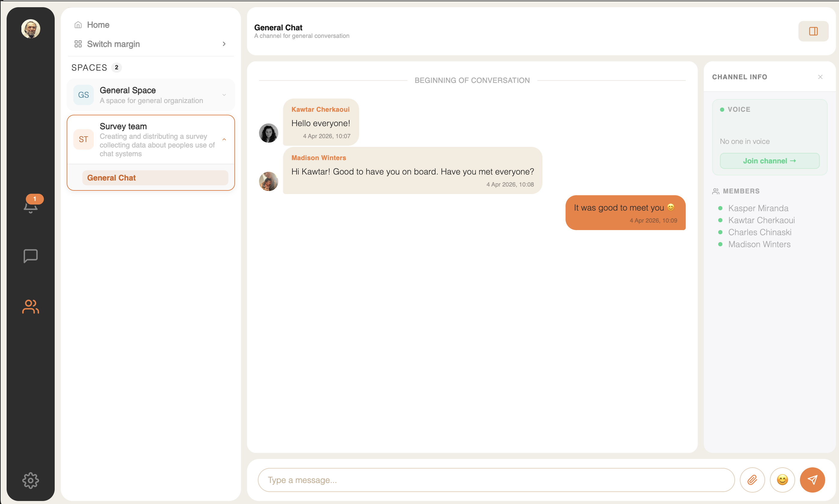Click Kawtar Cherkaoui in the members list

(x=761, y=220)
